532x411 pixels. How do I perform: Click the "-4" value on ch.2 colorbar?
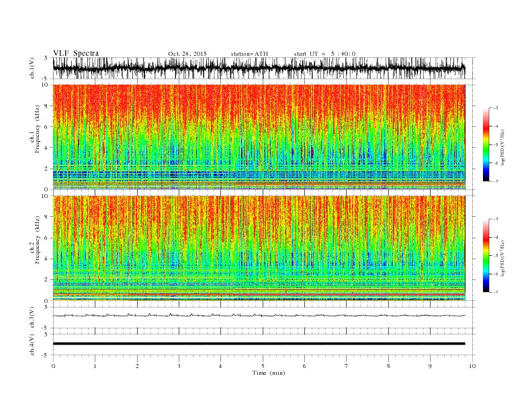click(496, 237)
